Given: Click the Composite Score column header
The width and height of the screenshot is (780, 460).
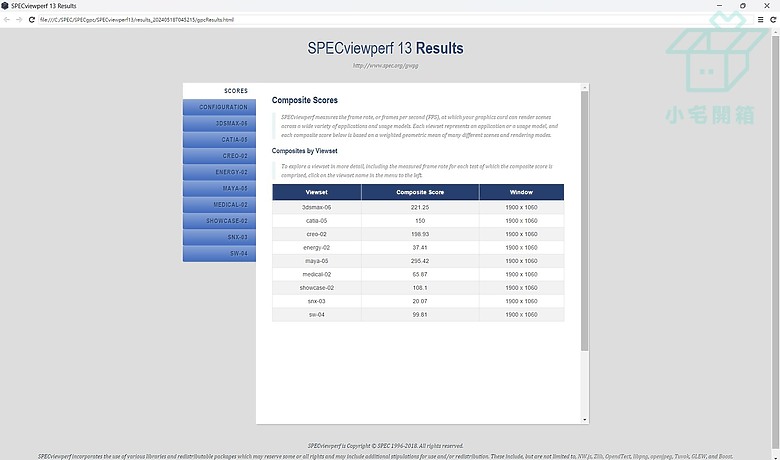Looking at the screenshot, I should tap(420, 192).
